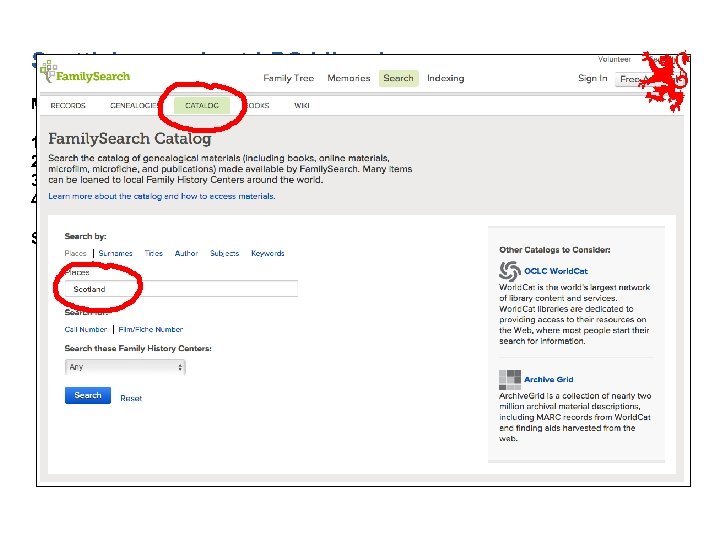
Task: Click the Reset link
Action: 131,398
